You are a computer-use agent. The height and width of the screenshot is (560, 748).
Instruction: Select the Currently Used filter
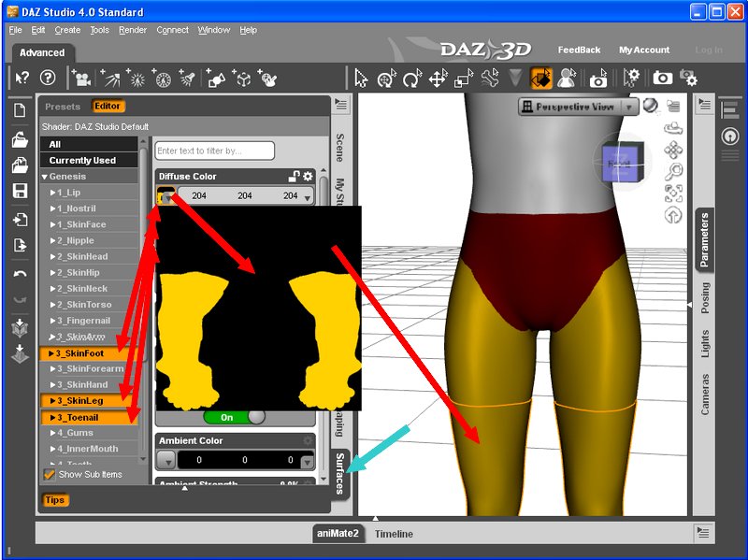(89, 160)
